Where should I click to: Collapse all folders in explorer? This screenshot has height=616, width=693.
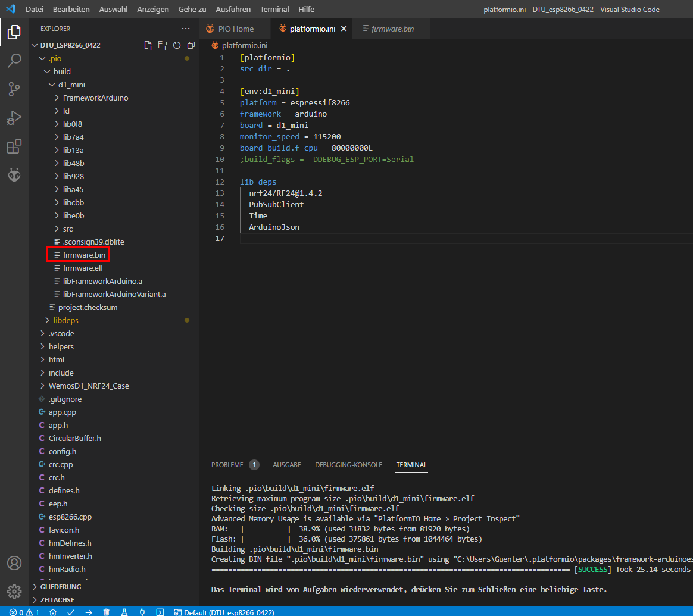[191, 45]
